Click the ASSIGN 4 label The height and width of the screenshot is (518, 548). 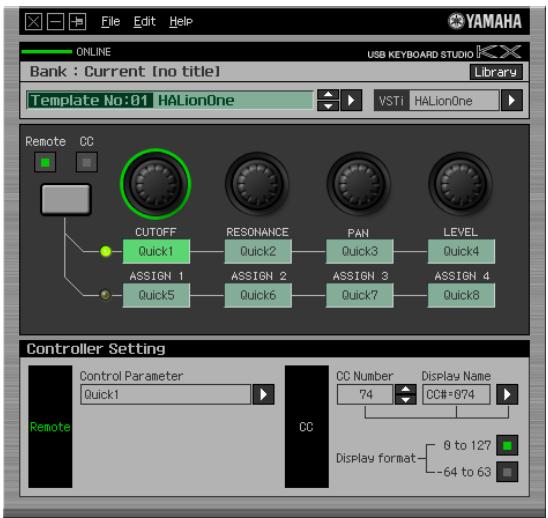click(x=462, y=276)
